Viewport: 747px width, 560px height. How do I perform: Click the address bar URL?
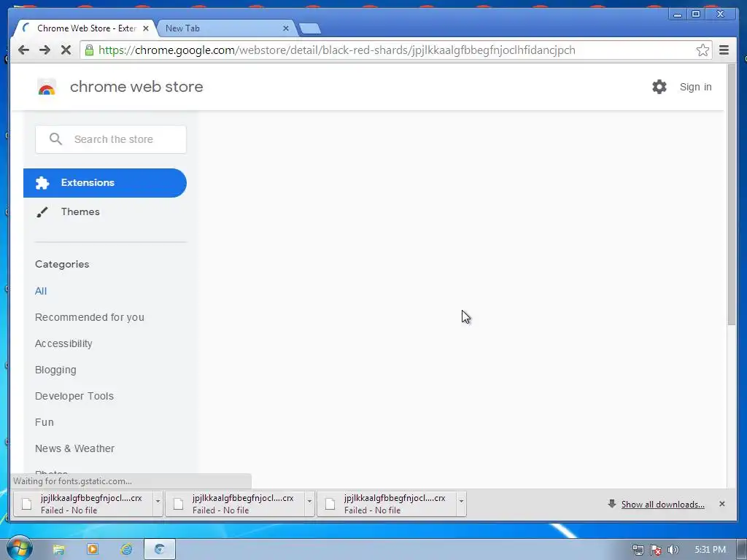click(337, 50)
